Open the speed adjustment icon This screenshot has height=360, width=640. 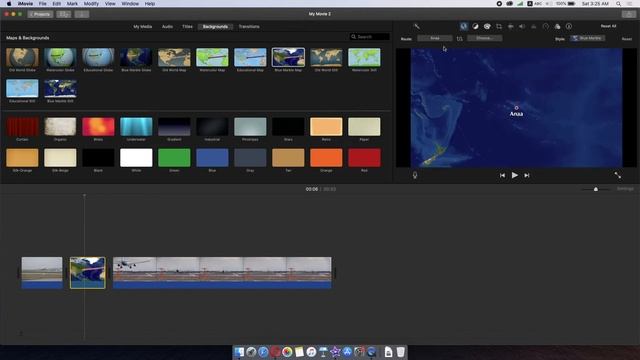pyautogui.click(x=546, y=27)
